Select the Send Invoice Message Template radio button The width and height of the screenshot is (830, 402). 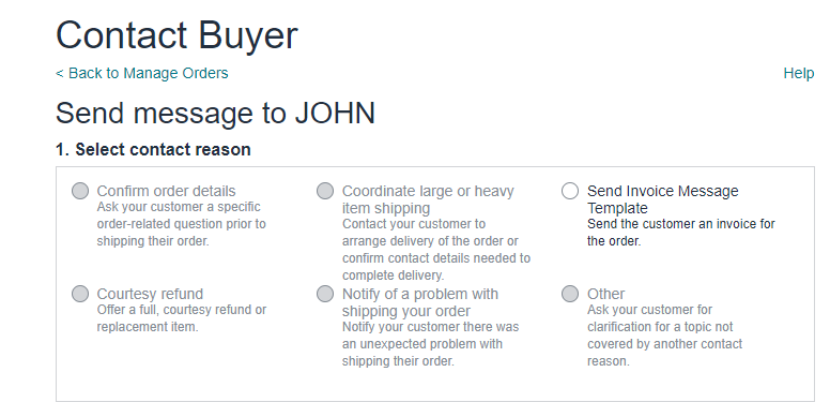[x=570, y=191]
